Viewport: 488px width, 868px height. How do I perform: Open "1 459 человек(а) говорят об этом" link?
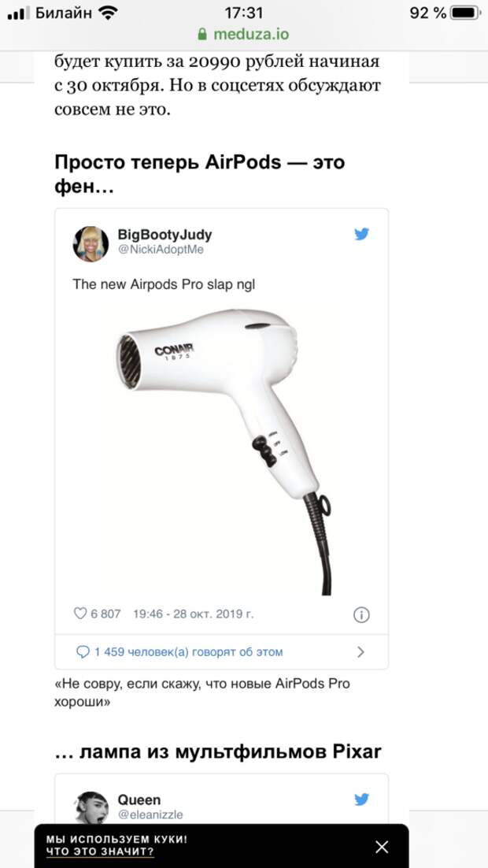pyautogui.click(x=189, y=652)
